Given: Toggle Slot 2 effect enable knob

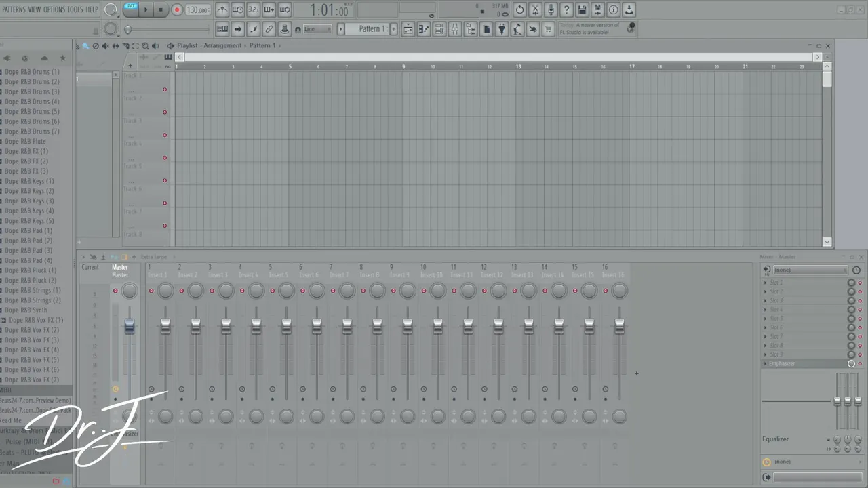Looking at the screenshot, I should 851,291.
